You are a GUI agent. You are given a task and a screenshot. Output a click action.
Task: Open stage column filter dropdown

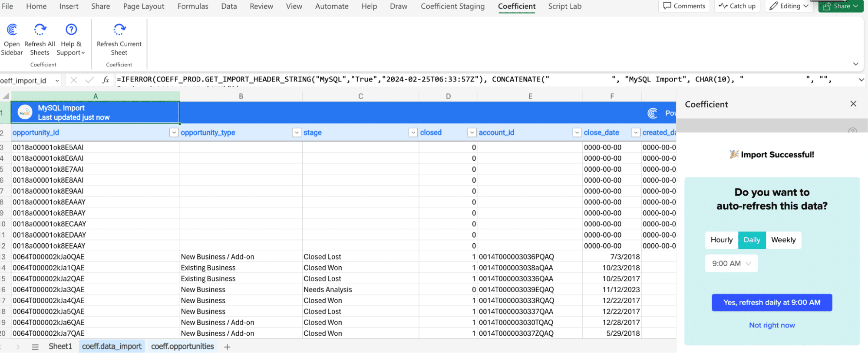(x=413, y=132)
